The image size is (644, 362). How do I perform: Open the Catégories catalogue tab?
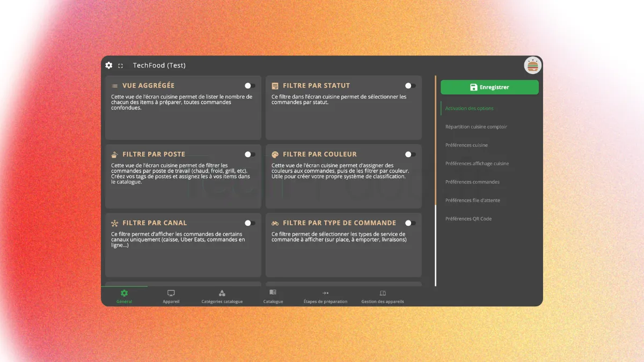(x=222, y=296)
